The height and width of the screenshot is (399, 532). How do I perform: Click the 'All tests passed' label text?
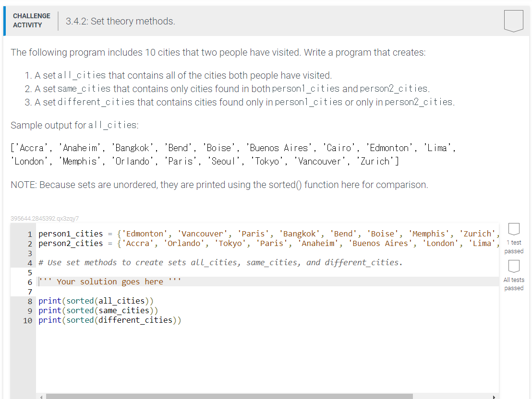pyautogui.click(x=514, y=284)
